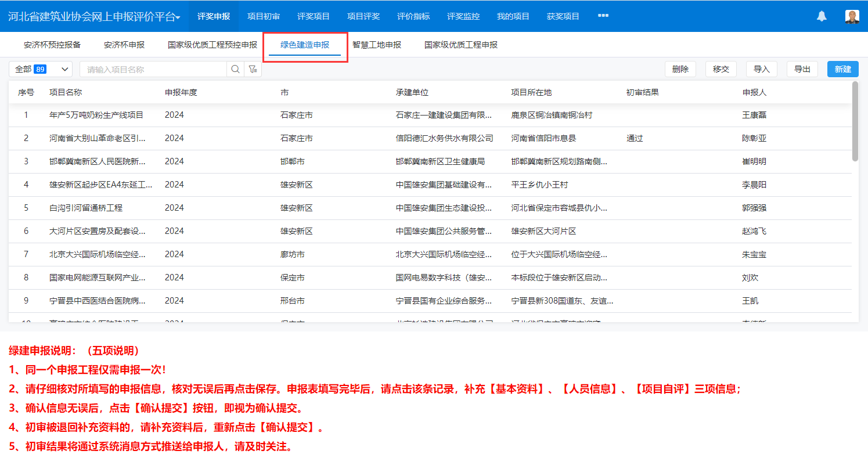Open the more menu ellipsis icon
868x476 pixels.
point(603,16)
